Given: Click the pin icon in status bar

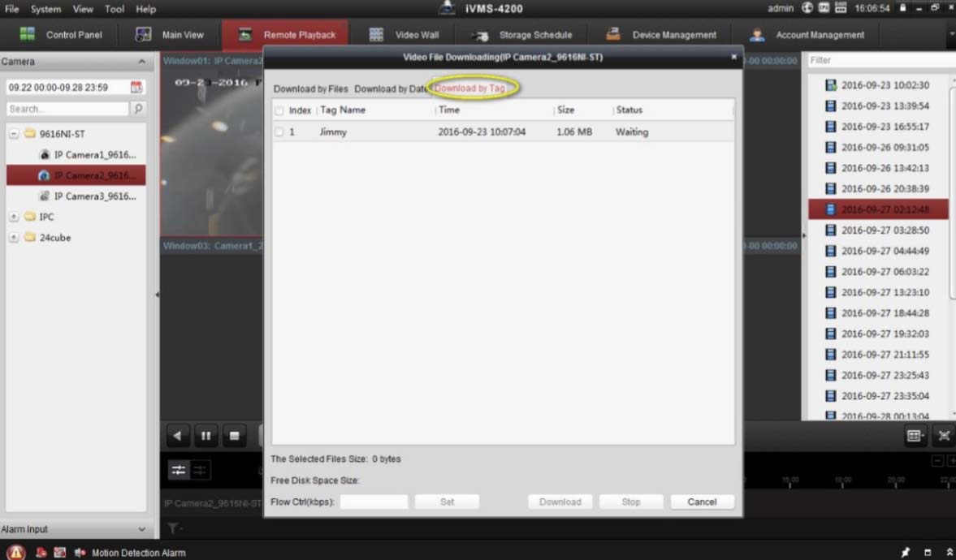Looking at the screenshot, I should [x=905, y=552].
